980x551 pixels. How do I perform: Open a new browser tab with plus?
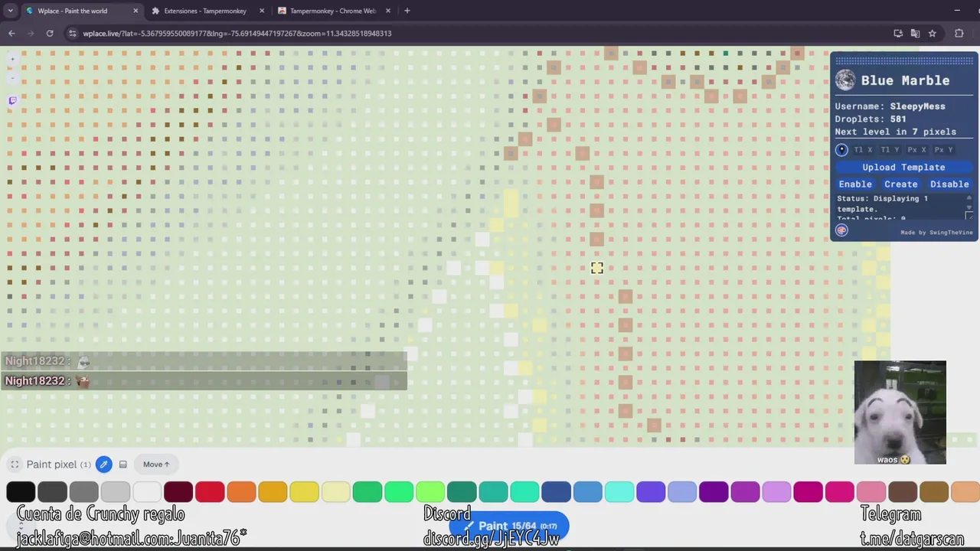coord(407,11)
